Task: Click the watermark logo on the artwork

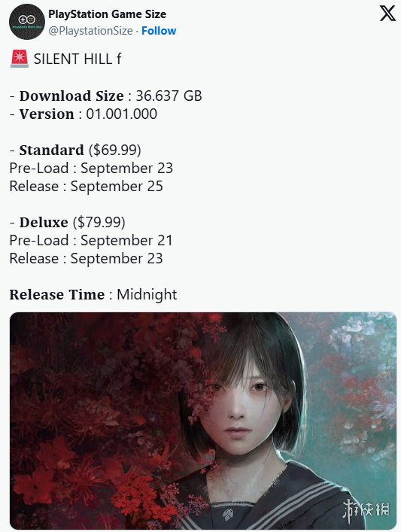Action: pos(366,510)
